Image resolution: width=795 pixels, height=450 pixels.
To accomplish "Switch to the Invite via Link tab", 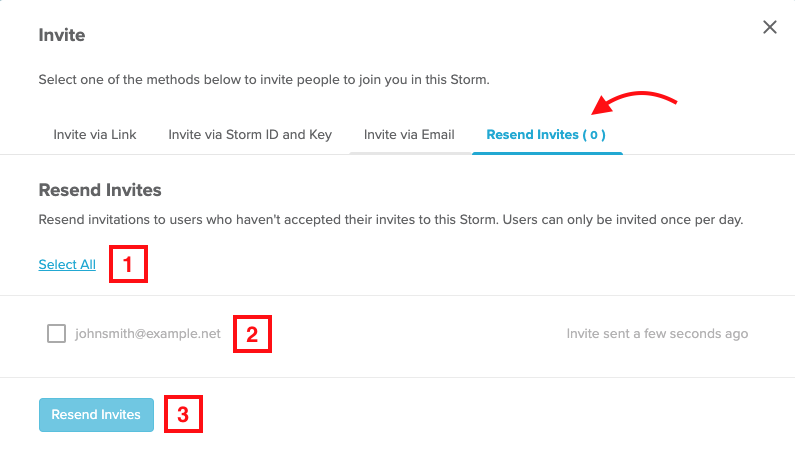I will click(95, 135).
